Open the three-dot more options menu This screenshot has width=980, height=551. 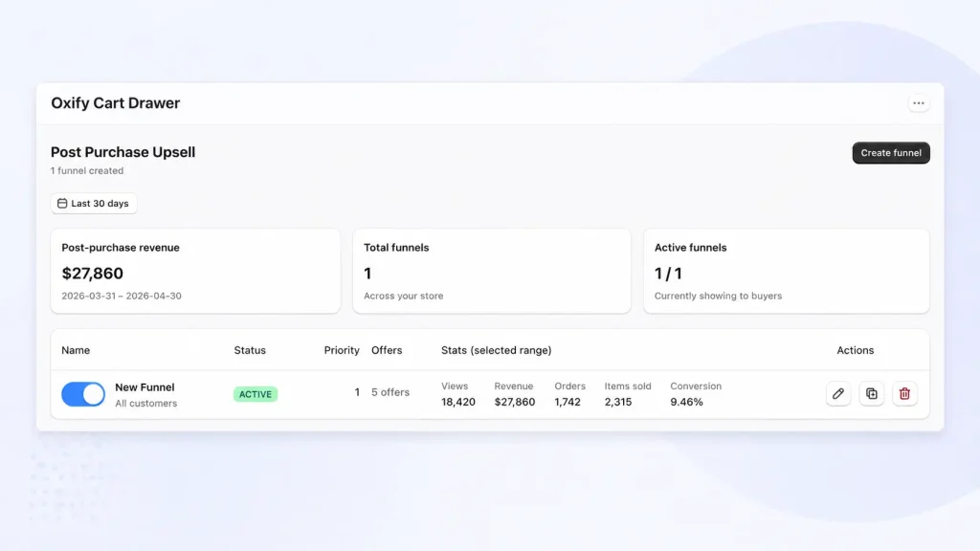918,103
